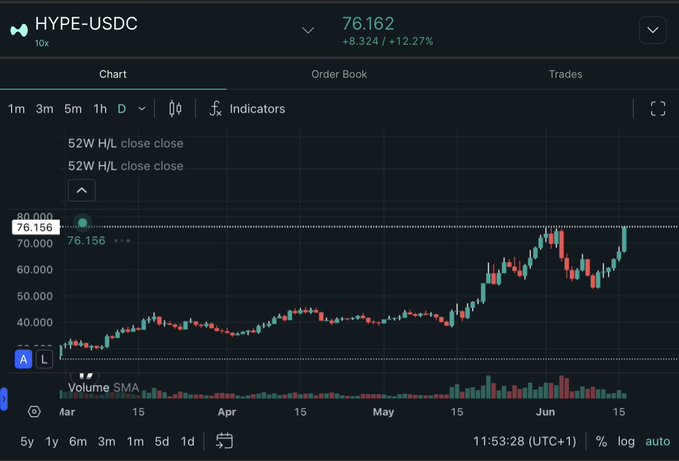Enter fullscreen chart mode

(x=658, y=109)
